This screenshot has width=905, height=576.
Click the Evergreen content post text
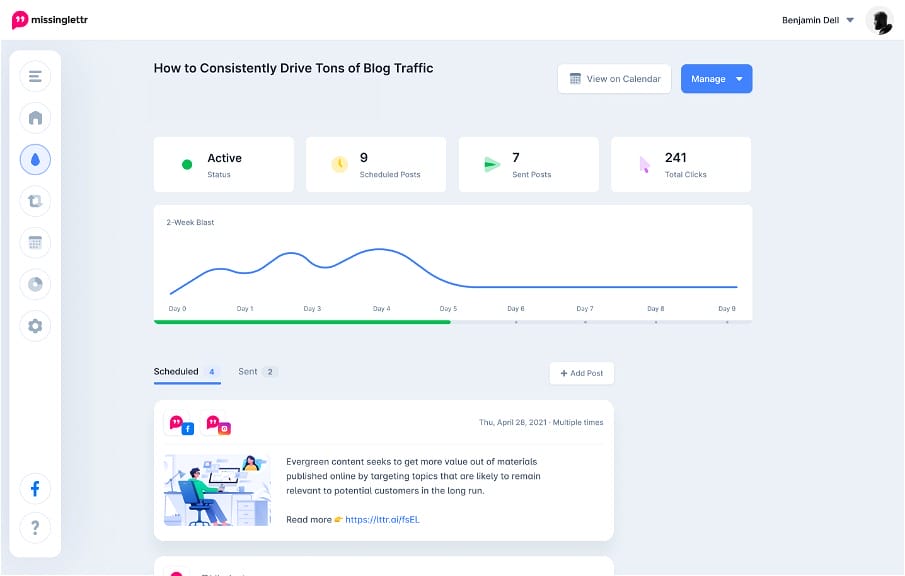(413, 476)
